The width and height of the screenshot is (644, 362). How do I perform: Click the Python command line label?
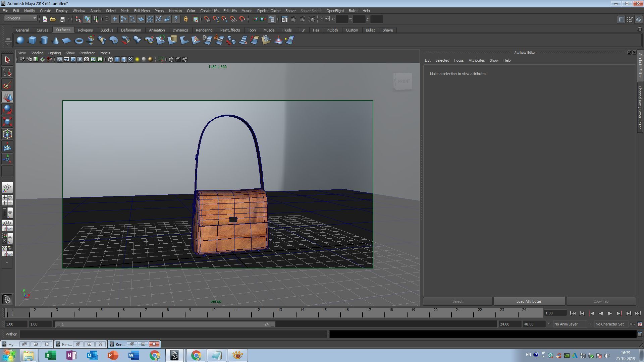click(11, 334)
